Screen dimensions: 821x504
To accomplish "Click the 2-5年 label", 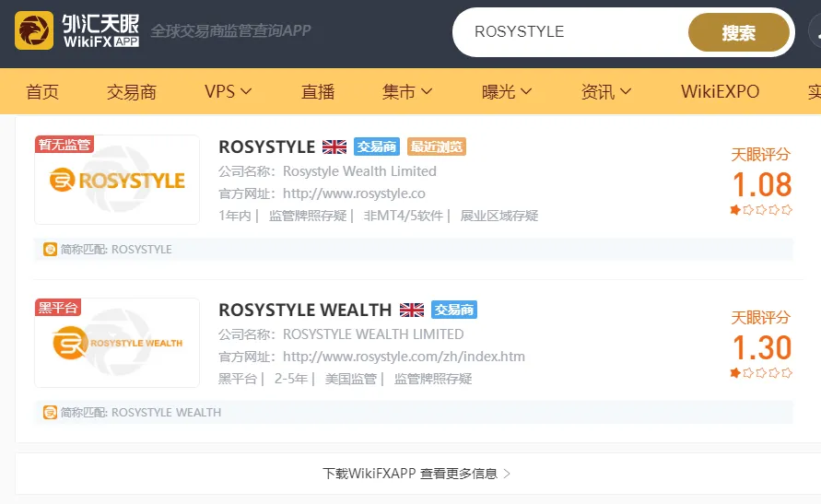I will click(x=290, y=379).
